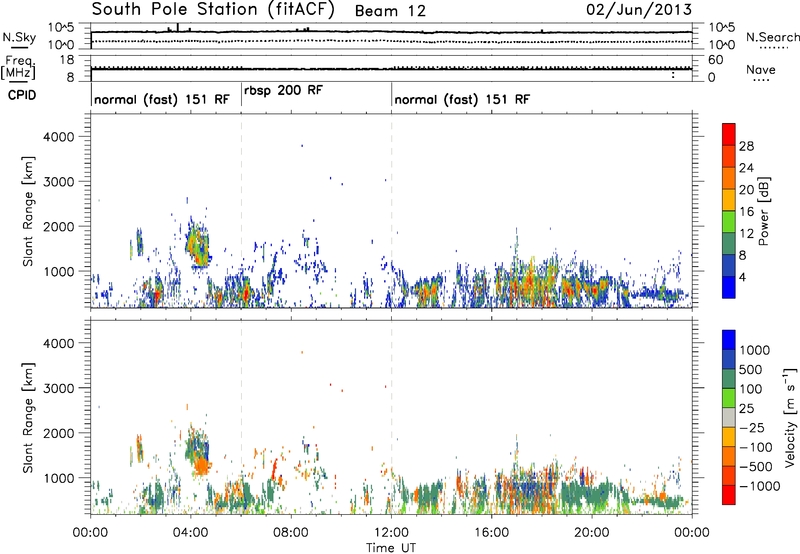Image resolution: width=800 pixels, height=554 pixels.
Task: Click the "-25" label on Velocity colorbar
Action: coord(752,428)
